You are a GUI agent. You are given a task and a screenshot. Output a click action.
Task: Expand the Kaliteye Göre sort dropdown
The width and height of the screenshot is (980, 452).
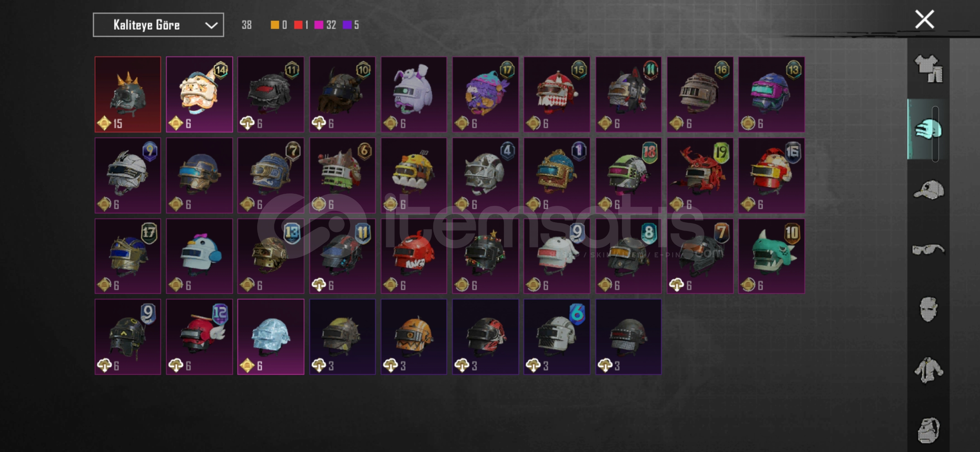pyautogui.click(x=158, y=25)
